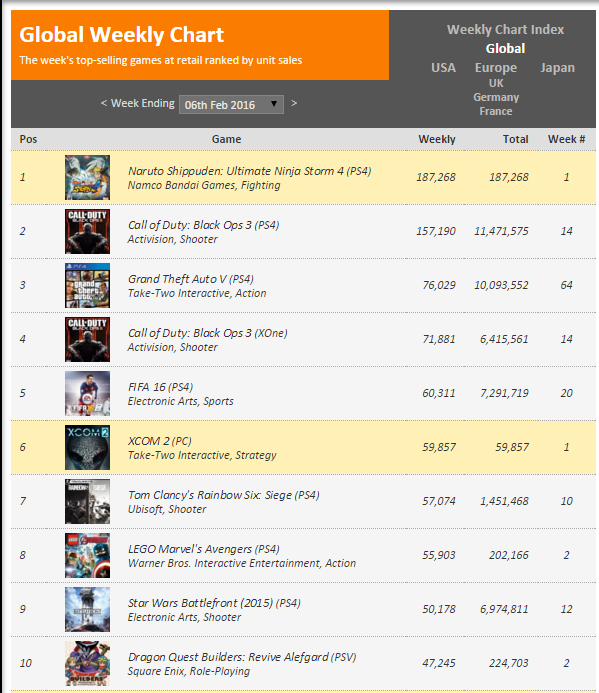Click the Star Wars Battlefront cover thumbnail
Screen dimensions: 599x693
tap(88, 609)
